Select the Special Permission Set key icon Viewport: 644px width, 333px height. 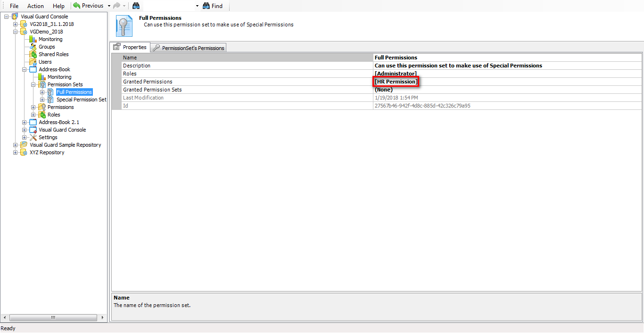point(50,99)
